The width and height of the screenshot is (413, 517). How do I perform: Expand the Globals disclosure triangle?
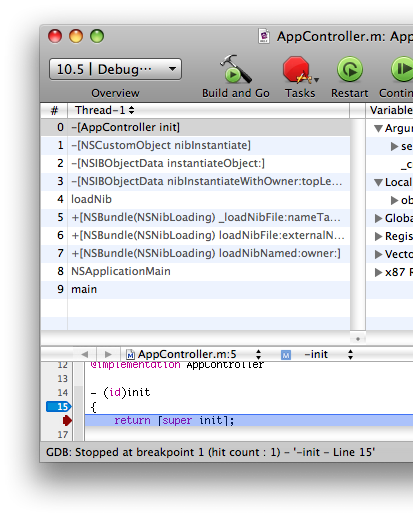[378, 218]
